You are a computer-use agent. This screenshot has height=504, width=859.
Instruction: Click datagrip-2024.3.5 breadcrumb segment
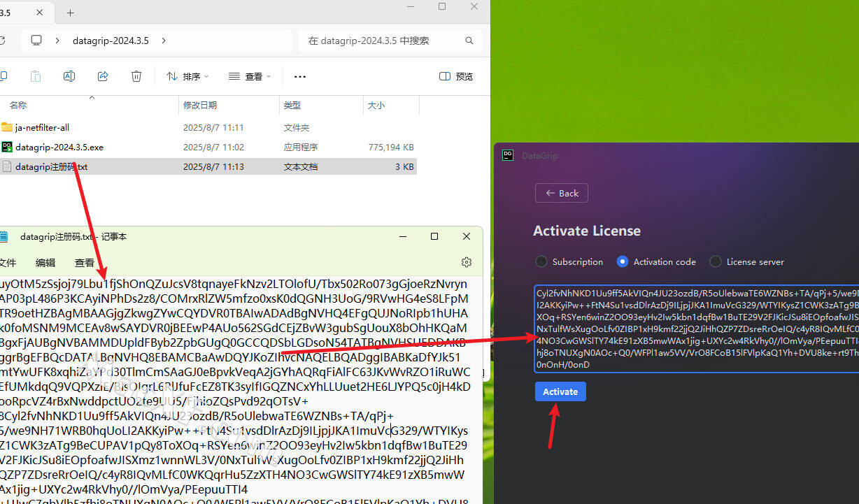111,41
